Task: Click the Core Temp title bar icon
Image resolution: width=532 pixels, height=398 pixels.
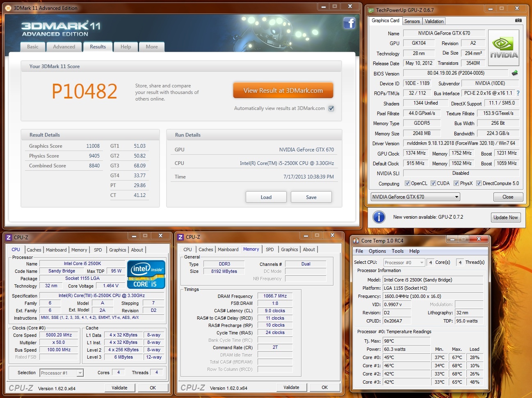Action: click(x=356, y=240)
